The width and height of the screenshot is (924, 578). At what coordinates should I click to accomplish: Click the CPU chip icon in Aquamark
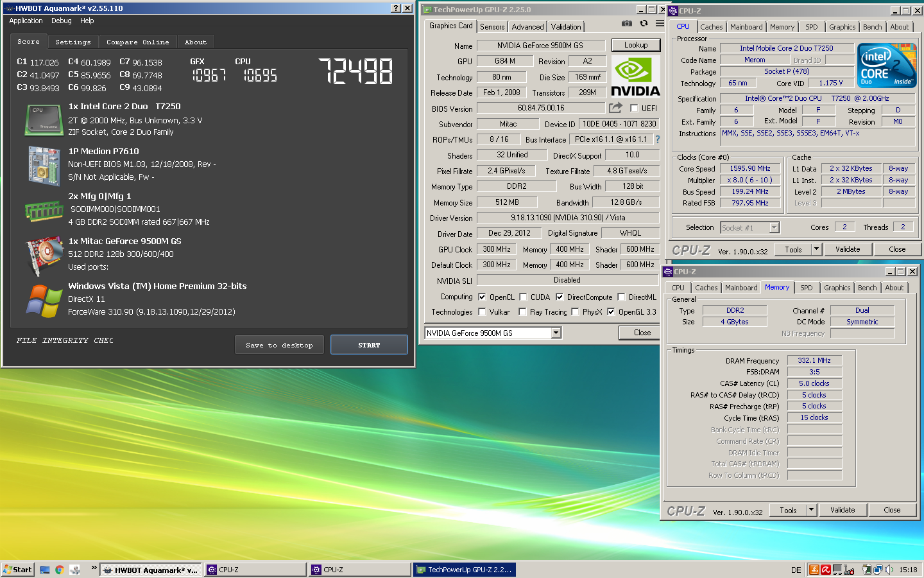pyautogui.click(x=43, y=120)
